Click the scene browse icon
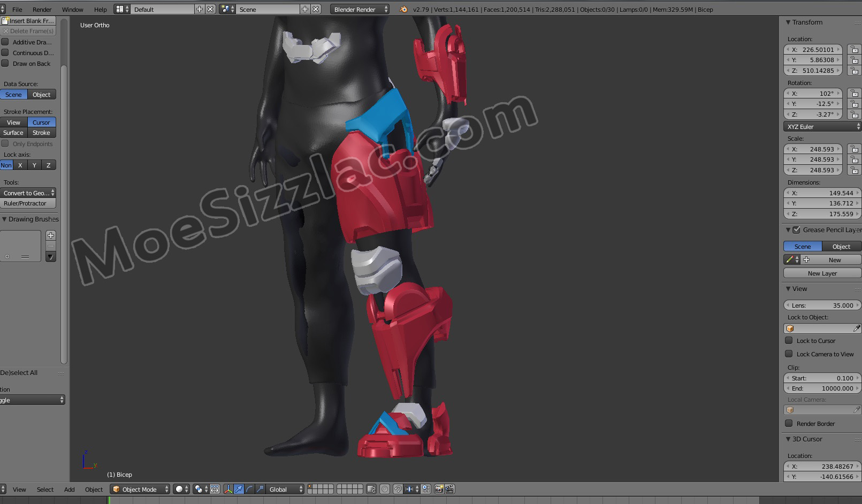862x504 pixels. (227, 9)
